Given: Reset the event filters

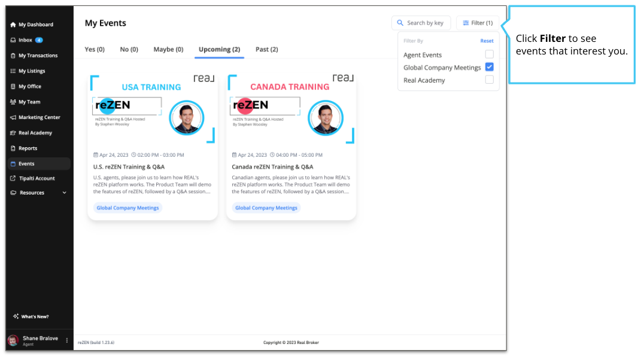Looking at the screenshot, I should point(487,41).
